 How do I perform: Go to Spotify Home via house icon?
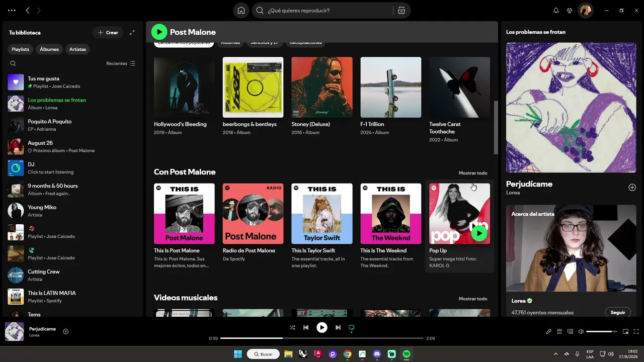point(242,11)
